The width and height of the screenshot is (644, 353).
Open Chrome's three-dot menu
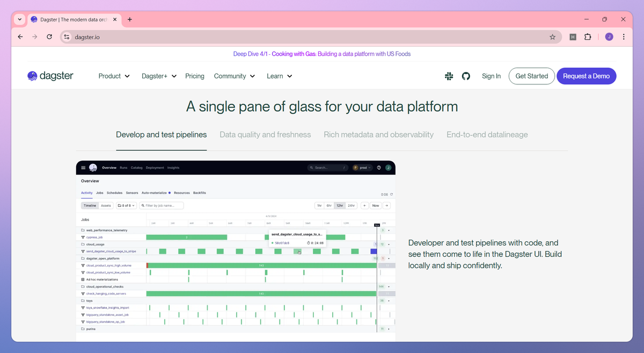coord(624,37)
